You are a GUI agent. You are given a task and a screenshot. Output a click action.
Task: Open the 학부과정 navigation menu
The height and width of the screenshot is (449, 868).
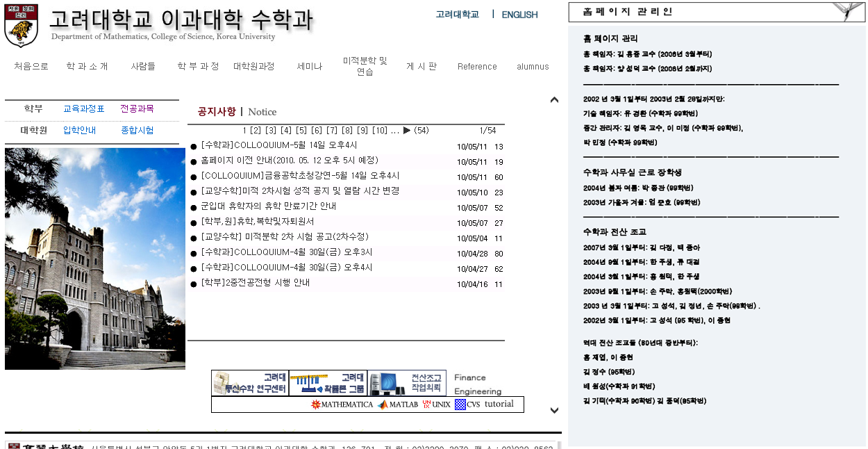point(198,67)
